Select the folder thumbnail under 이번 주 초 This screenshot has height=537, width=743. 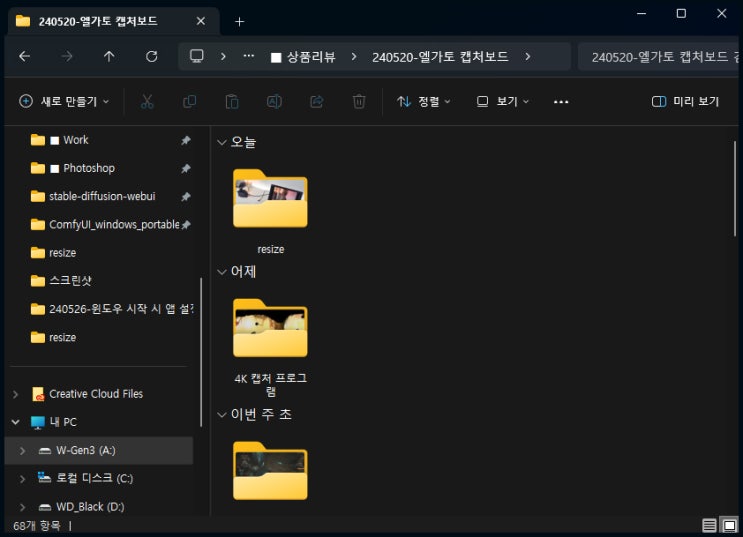pos(270,471)
